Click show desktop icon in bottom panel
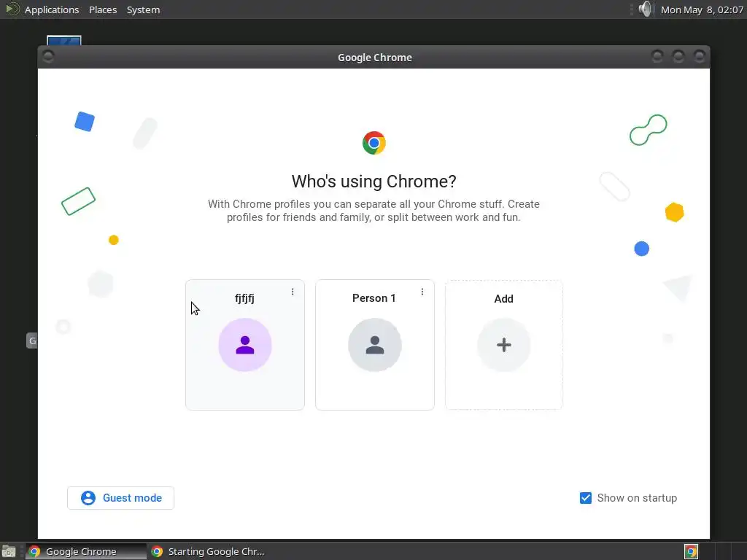This screenshot has height=560, width=747. (9, 551)
